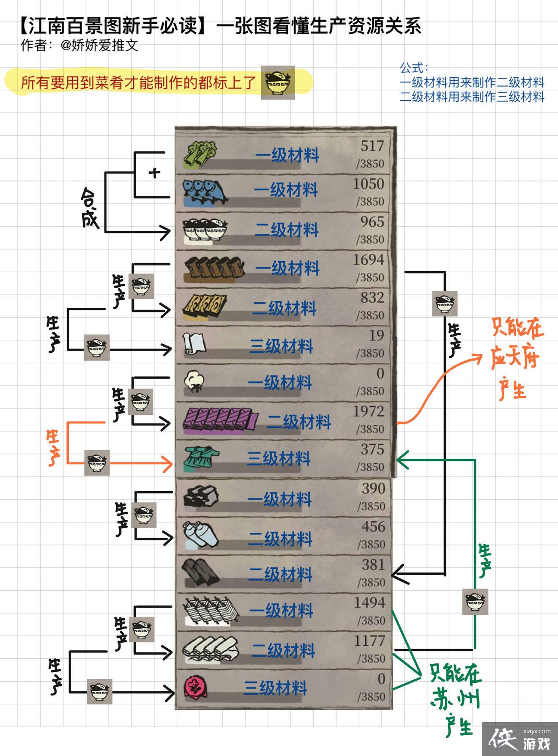Click the 1050 count in the fish row
558x756 pixels.
click(369, 184)
